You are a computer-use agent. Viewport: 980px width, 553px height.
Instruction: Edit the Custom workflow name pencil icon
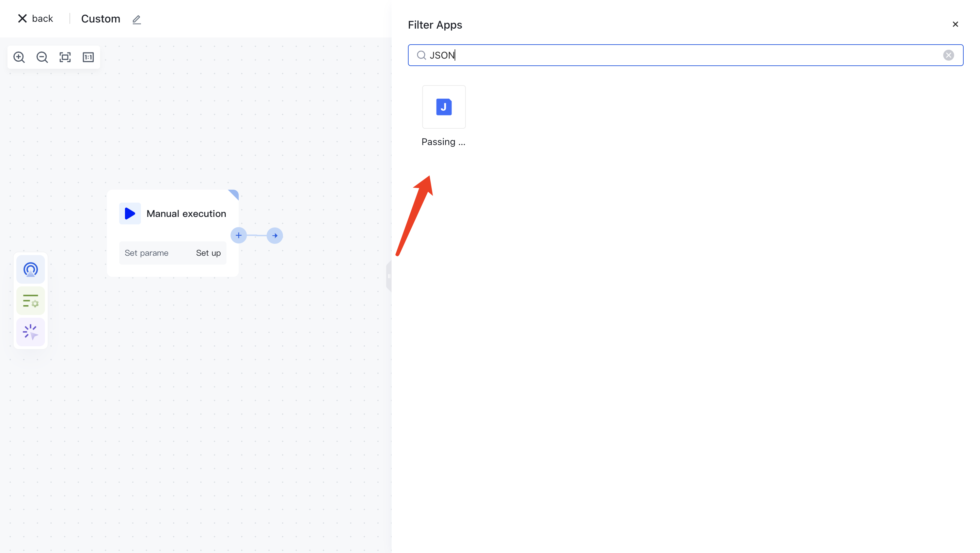pos(137,19)
